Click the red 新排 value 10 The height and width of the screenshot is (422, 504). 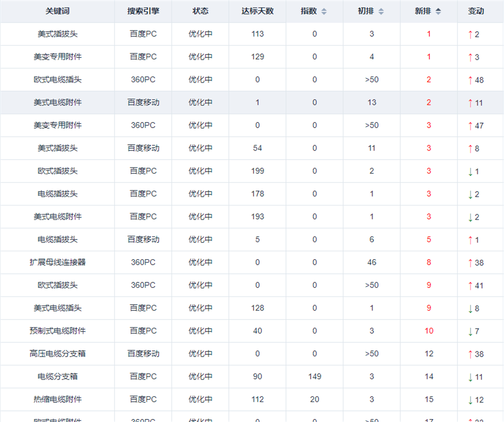coord(429,331)
